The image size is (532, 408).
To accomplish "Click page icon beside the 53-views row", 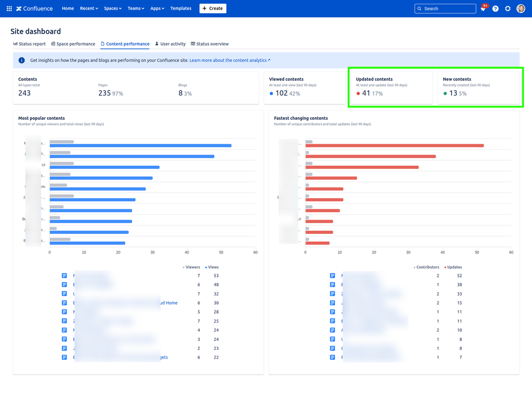I will click(64, 276).
